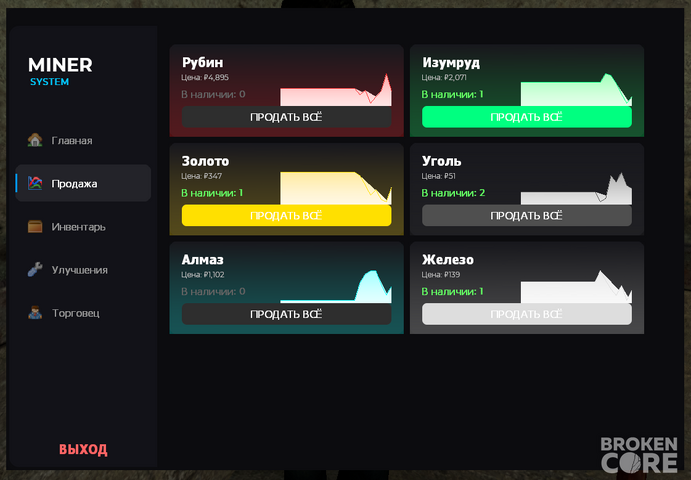Click the Изумруд price chart
This screenshot has width=691, height=480.
pos(576,89)
